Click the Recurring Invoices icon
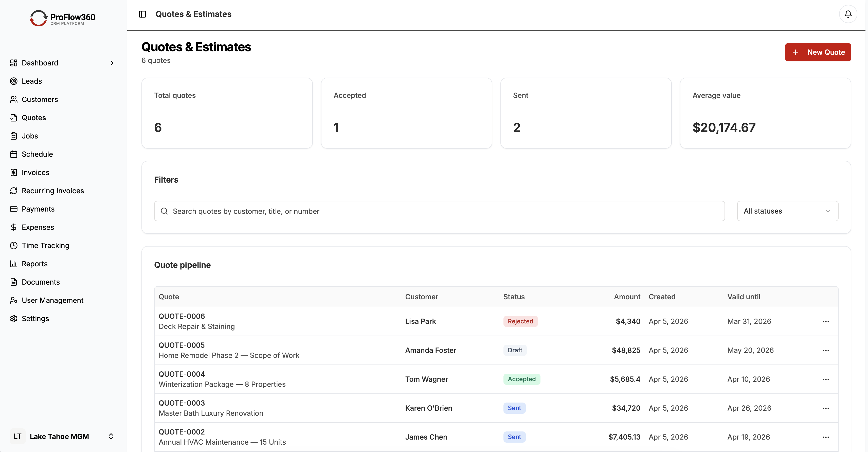 (x=14, y=190)
